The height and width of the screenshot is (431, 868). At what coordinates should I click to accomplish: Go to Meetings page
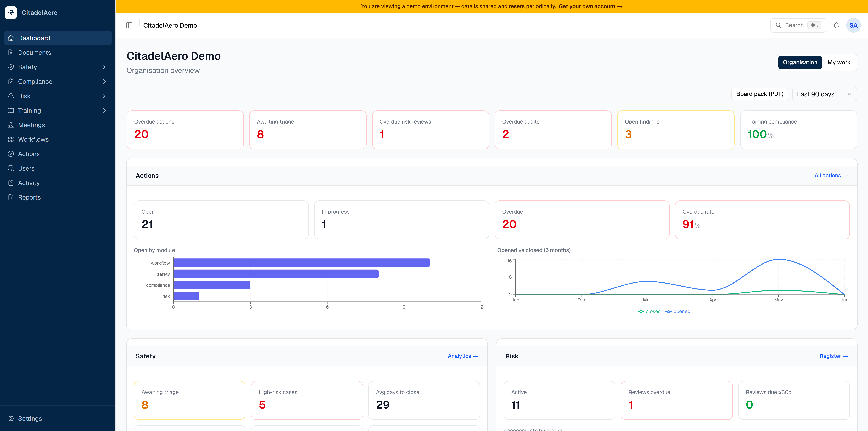[58, 125]
